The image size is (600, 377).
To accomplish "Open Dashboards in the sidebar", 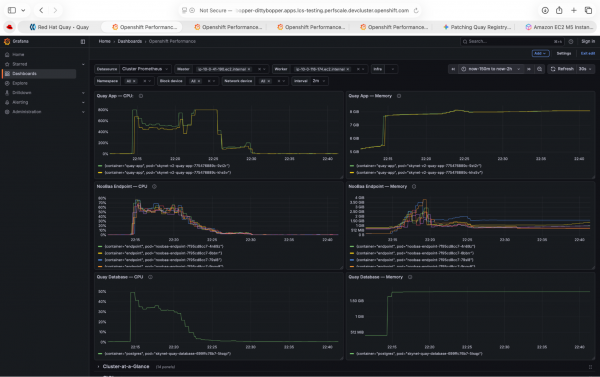I will point(40,73).
